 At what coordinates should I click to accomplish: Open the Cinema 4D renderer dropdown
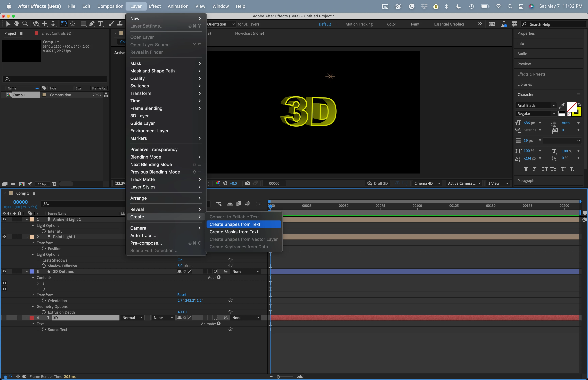coord(427,183)
